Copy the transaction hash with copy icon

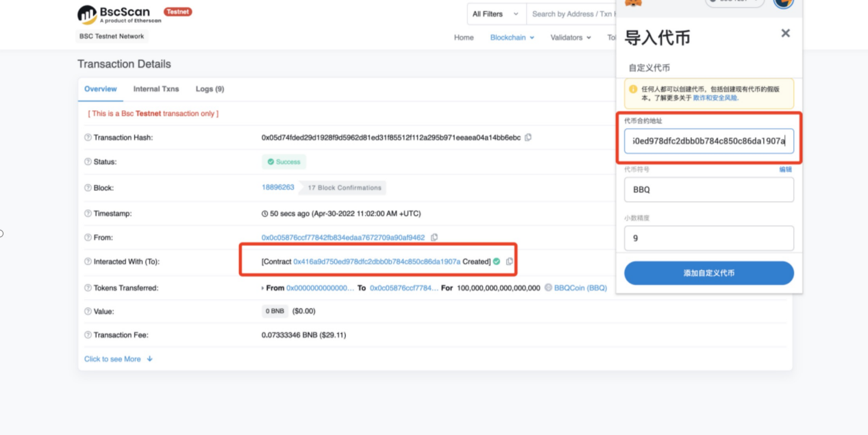[x=528, y=137]
